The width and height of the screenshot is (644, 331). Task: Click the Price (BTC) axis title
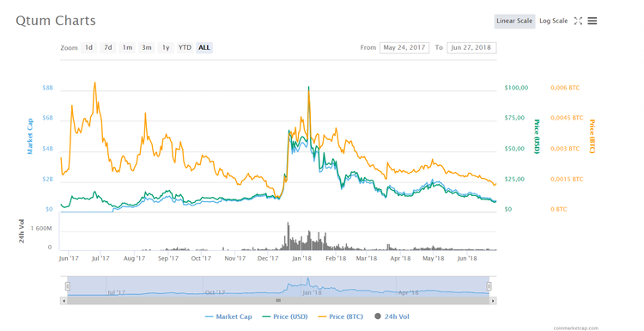[x=592, y=136]
